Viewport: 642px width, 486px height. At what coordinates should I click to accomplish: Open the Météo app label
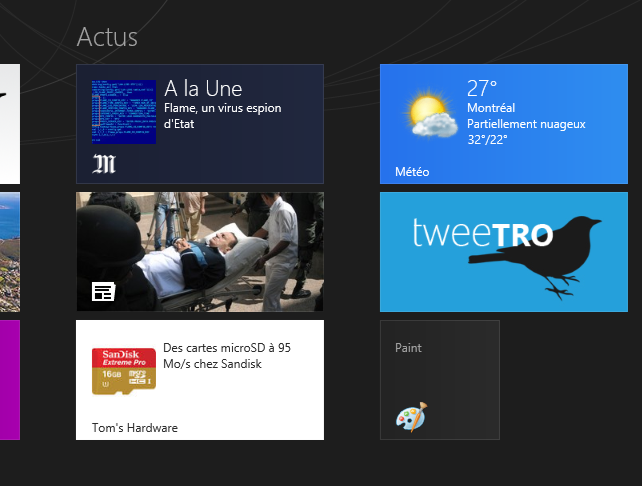click(x=412, y=172)
